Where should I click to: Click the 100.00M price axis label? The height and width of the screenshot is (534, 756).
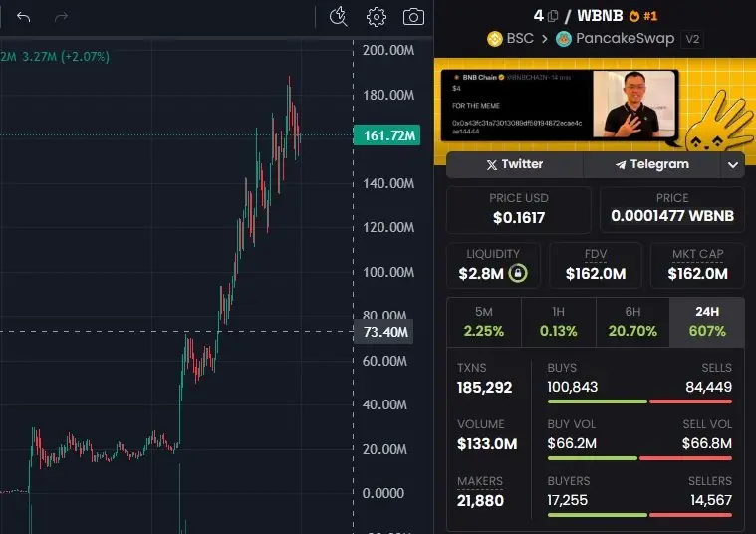click(x=388, y=273)
